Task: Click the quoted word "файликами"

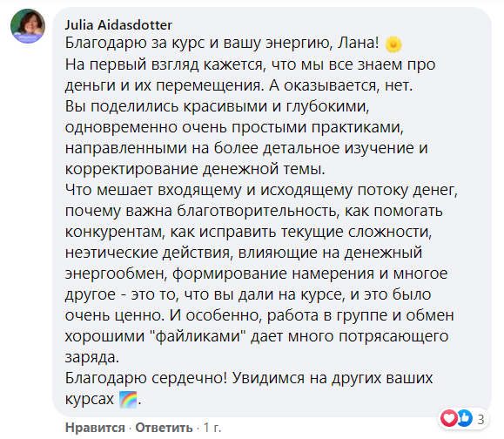Action: (200, 336)
